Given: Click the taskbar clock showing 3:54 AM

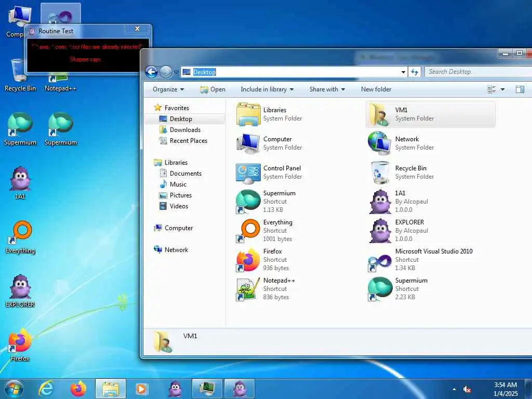Looking at the screenshot, I should pyautogui.click(x=506, y=389).
